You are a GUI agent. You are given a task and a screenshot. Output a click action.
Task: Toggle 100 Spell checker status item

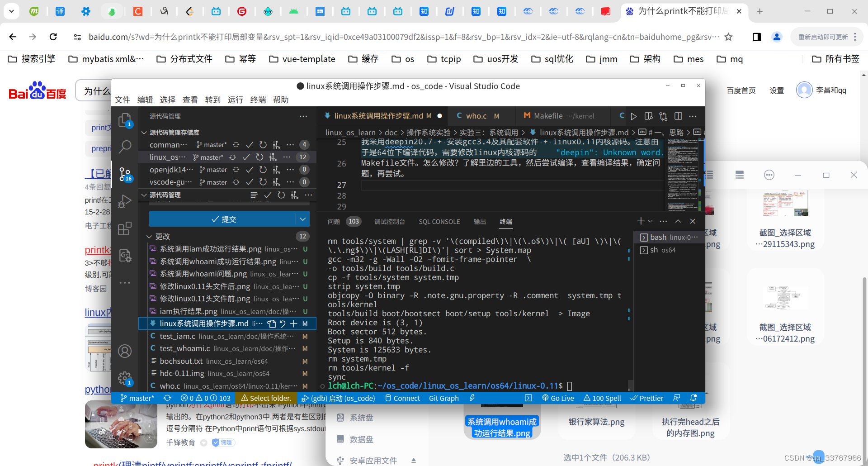pyautogui.click(x=602, y=398)
